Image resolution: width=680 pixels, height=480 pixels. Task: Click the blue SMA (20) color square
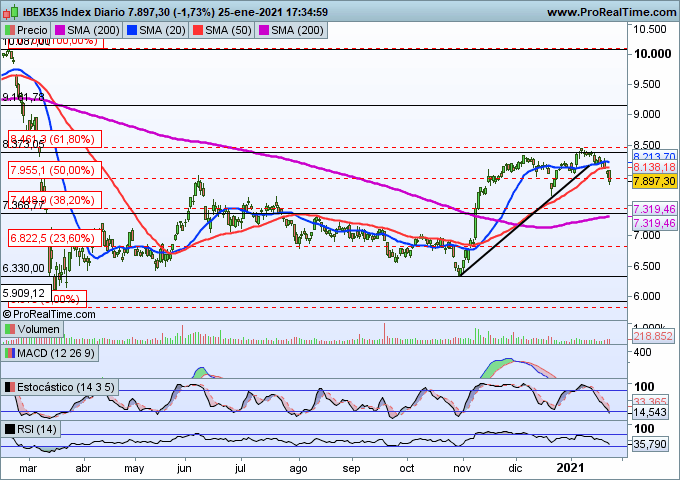tap(132, 30)
